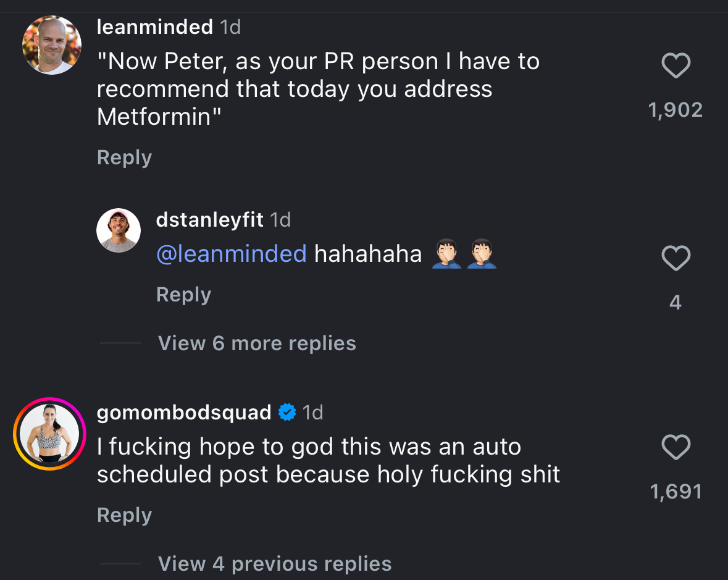The width and height of the screenshot is (728, 580).
Task: View the 1,691 likes count
Action: point(676,492)
